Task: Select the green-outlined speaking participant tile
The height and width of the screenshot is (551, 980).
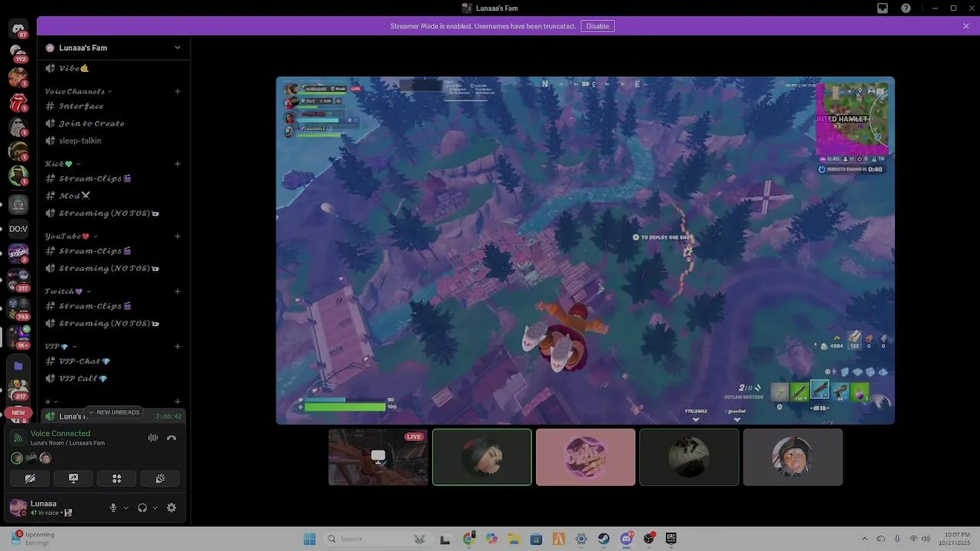Action: click(x=482, y=457)
